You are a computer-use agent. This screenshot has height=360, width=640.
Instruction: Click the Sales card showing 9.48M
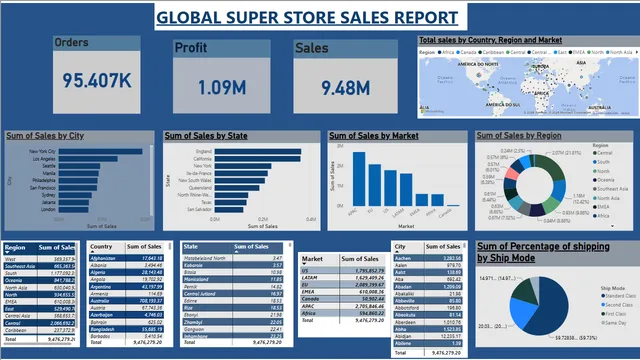pos(345,76)
